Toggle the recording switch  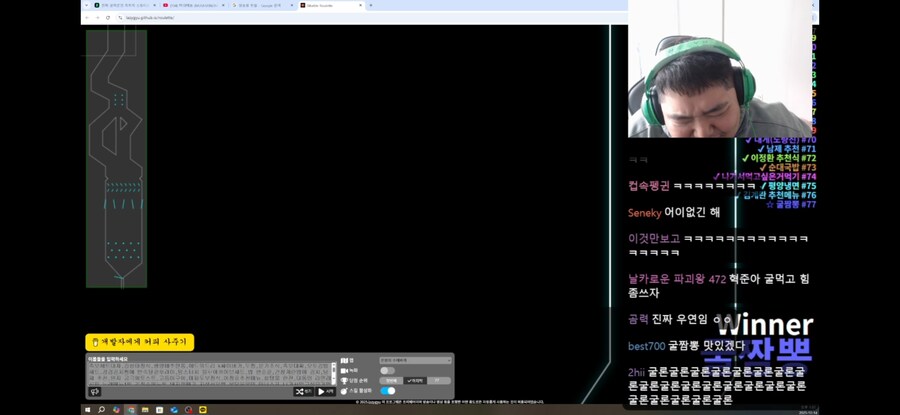(387, 370)
